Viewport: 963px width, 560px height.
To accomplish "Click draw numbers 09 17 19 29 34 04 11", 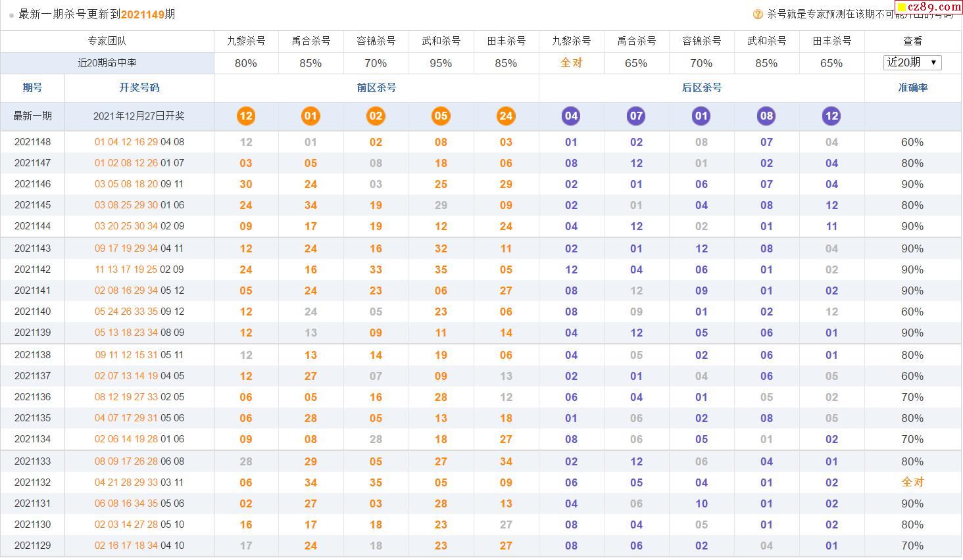I will pyautogui.click(x=139, y=248).
